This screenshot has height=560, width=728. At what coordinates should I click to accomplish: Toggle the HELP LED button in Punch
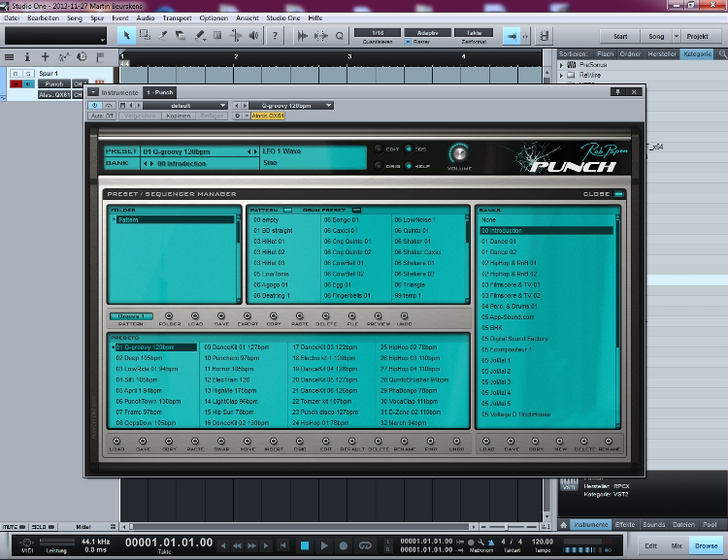click(x=409, y=166)
